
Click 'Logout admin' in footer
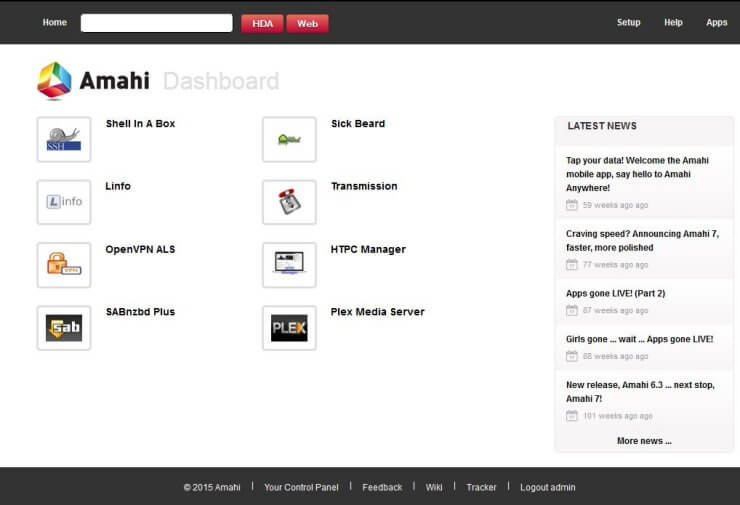pyautogui.click(x=548, y=487)
